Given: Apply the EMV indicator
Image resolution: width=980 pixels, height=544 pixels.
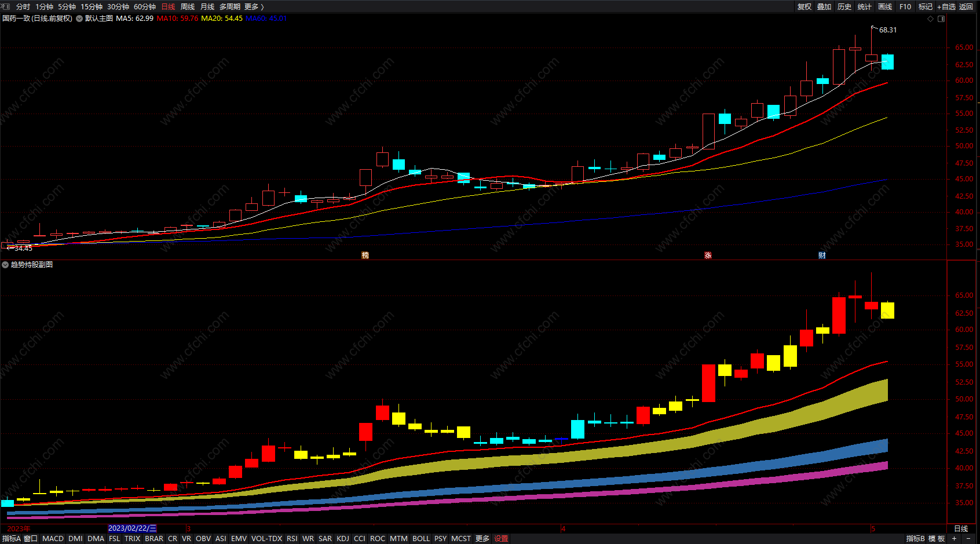Looking at the screenshot, I should pos(239,539).
